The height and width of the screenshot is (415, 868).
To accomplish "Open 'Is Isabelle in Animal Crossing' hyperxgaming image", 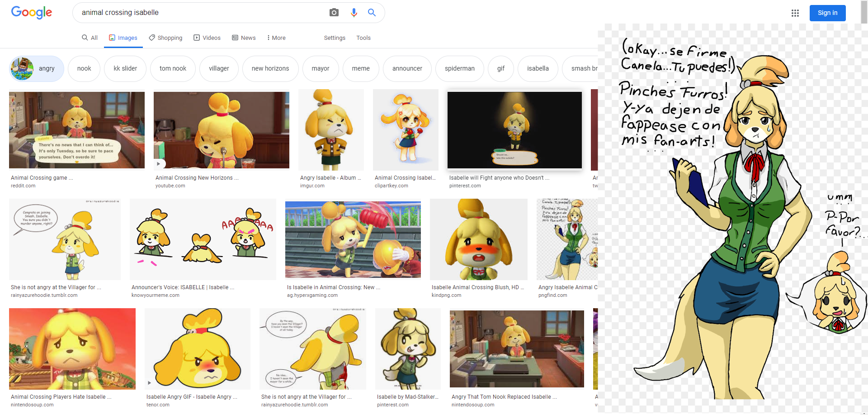I will 353,239.
